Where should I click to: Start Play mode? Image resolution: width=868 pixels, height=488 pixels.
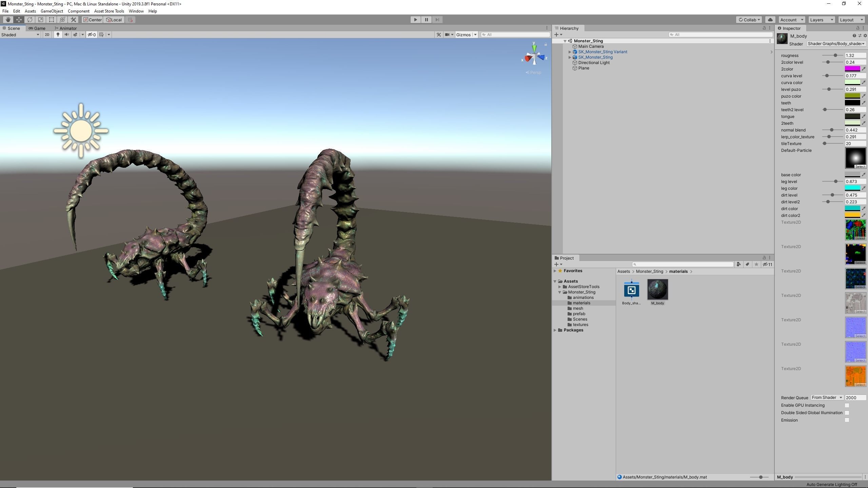[415, 20]
